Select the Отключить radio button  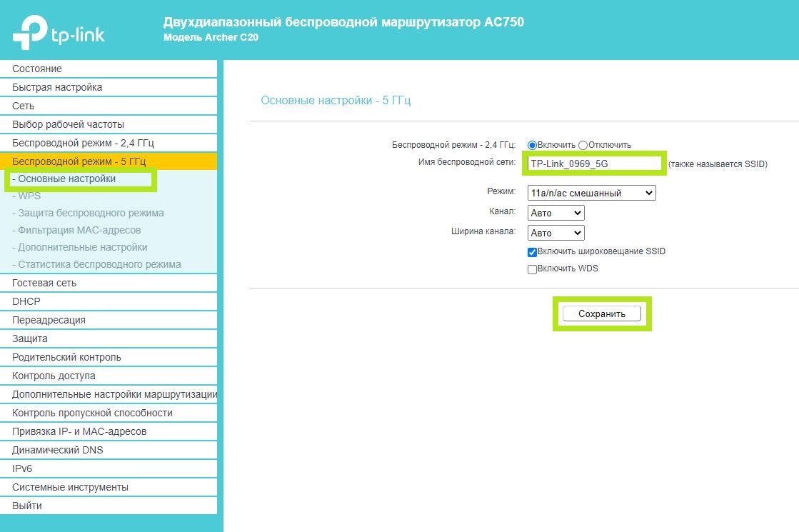coord(583,145)
